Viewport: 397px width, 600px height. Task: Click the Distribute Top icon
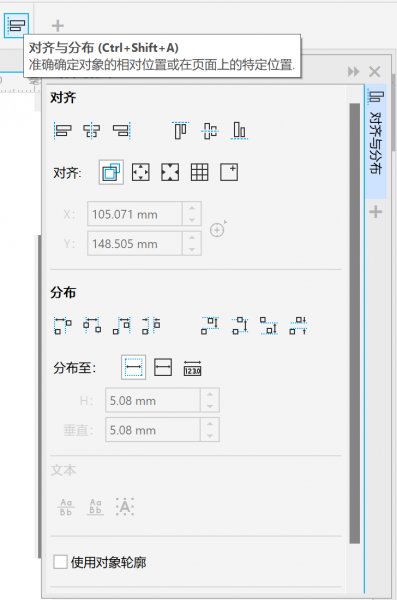(210, 326)
